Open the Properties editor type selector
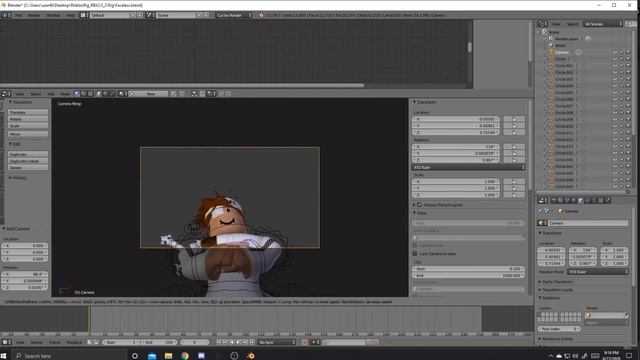The width and height of the screenshot is (640, 360). click(x=543, y=200)
